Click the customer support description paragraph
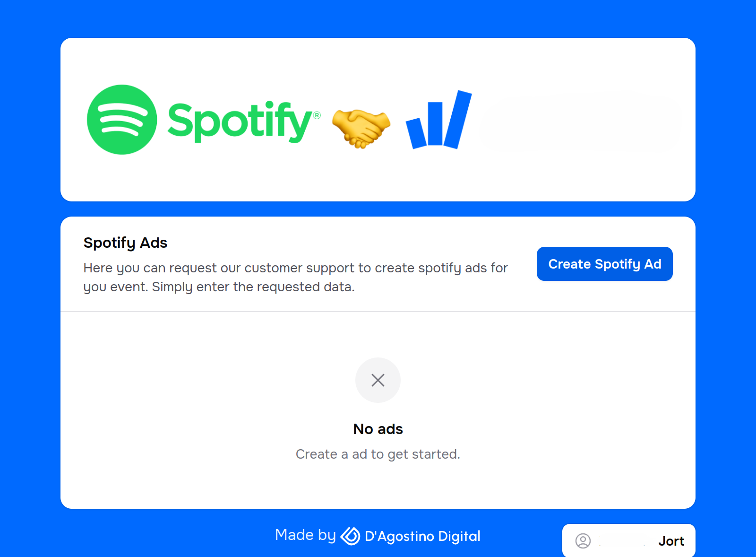 tap(295, 277)
